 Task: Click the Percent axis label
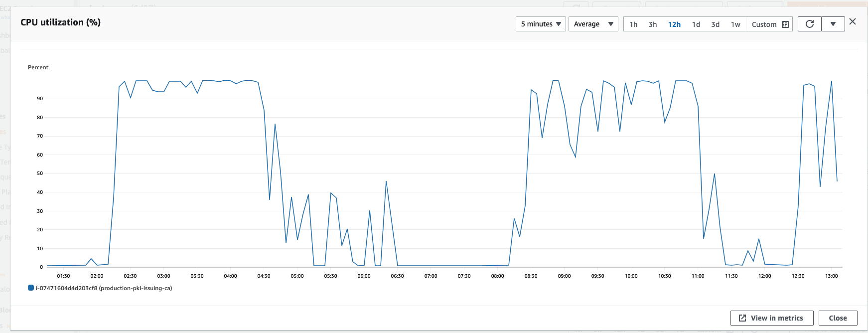pyautogui.click(x=38, y=67)
